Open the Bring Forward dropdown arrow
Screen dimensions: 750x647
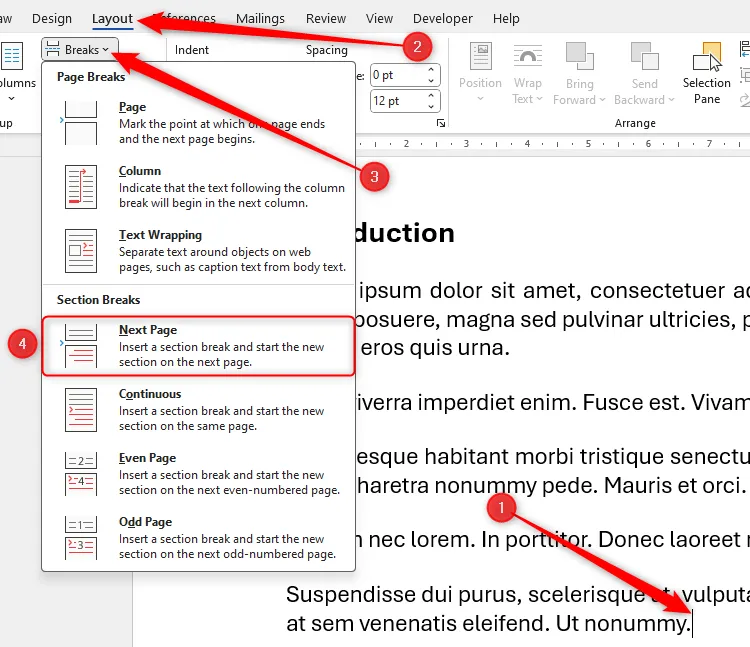[x=602, y=99]
